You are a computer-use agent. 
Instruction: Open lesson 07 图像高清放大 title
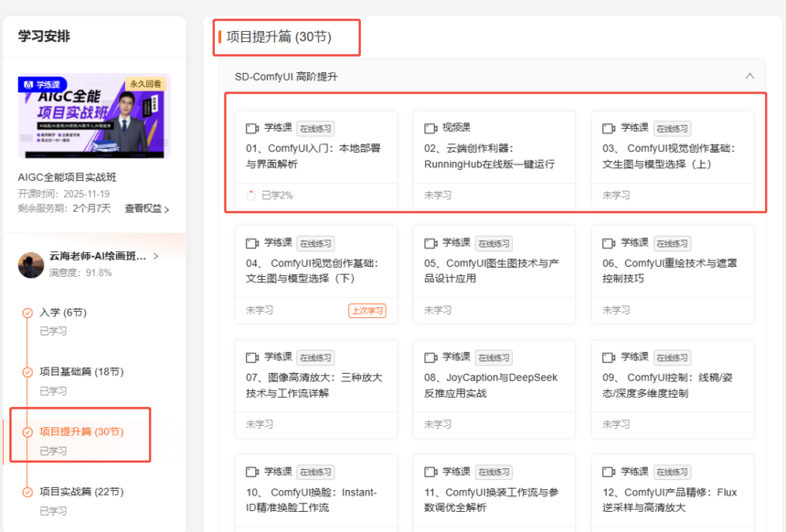314,385
